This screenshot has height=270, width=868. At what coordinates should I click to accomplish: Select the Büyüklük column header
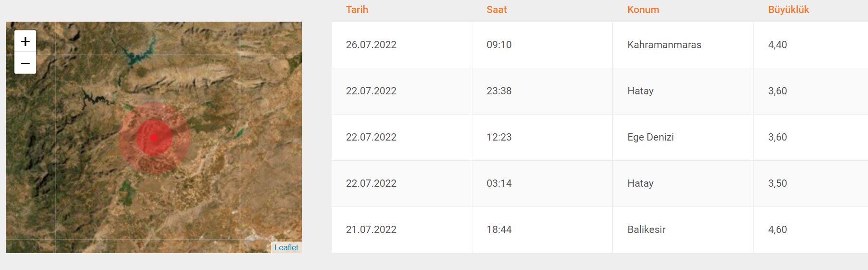[789, 10]
